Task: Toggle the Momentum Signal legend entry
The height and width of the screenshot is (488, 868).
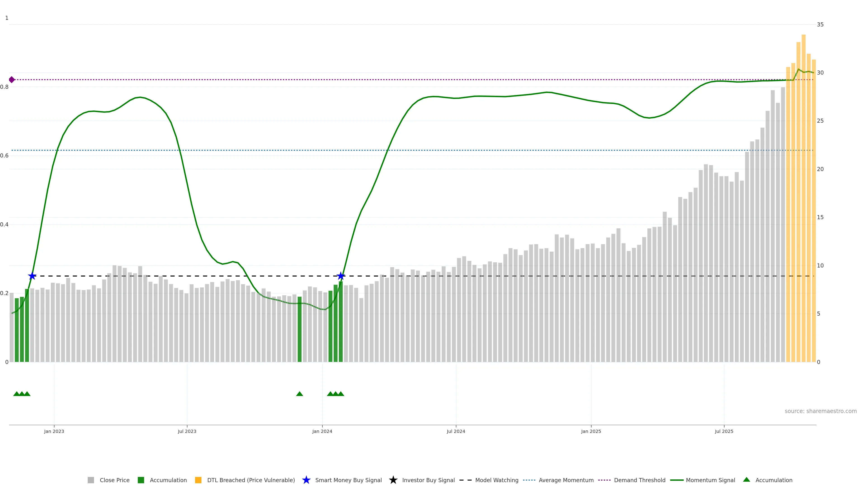Action: [x=710, y=480]
